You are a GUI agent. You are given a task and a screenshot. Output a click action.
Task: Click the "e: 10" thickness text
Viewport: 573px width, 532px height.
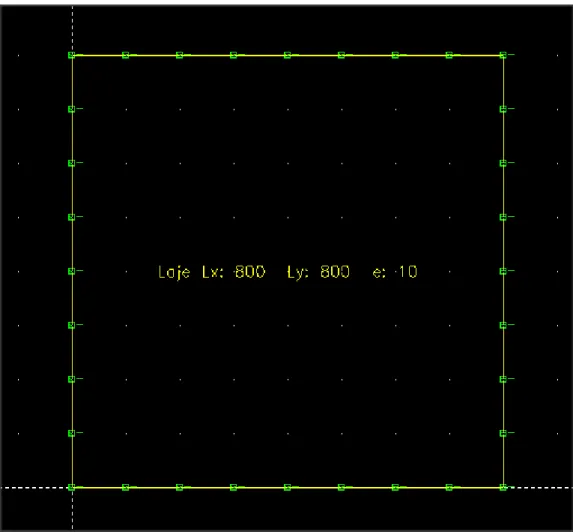pyautogui.click(x=395, y=272)
